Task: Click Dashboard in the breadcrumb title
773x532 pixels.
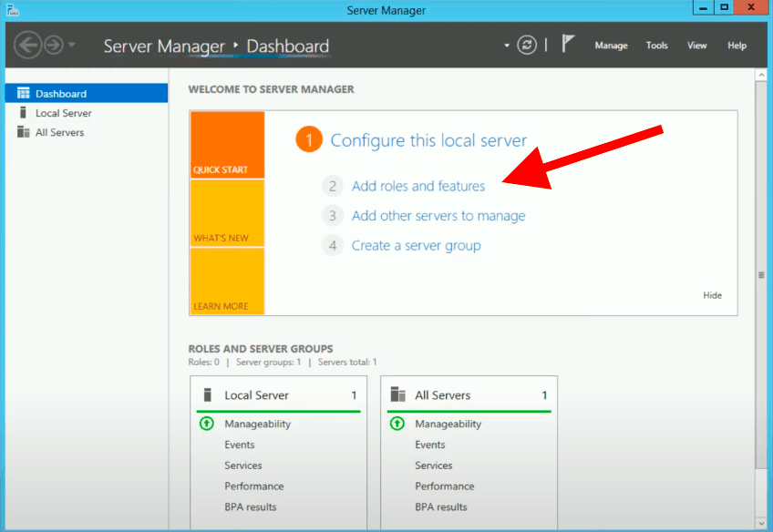Action: [287, 46]
